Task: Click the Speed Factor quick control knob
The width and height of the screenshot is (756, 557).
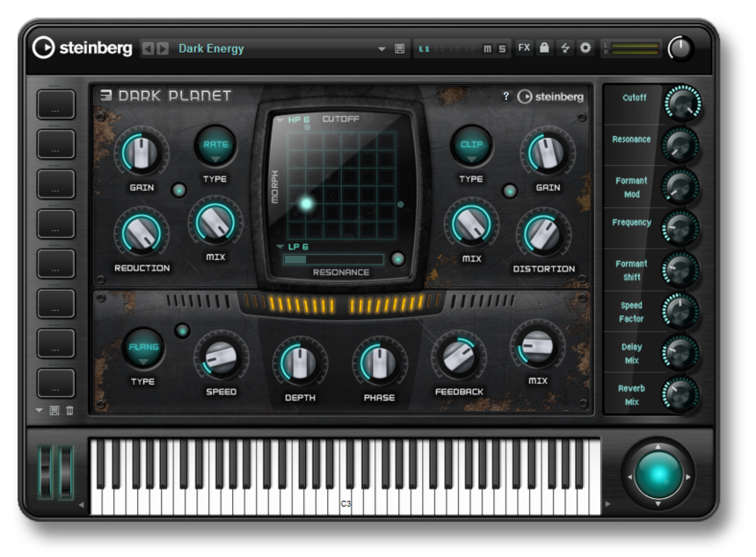Action: tap(680, 312)
